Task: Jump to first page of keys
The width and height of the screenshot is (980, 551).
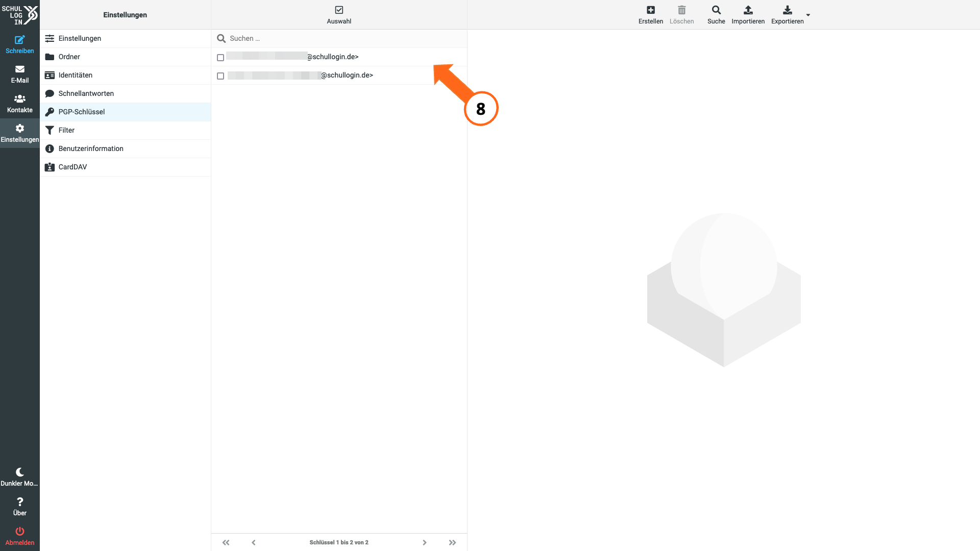Action: pyautogui.click(x=226, y=542)
